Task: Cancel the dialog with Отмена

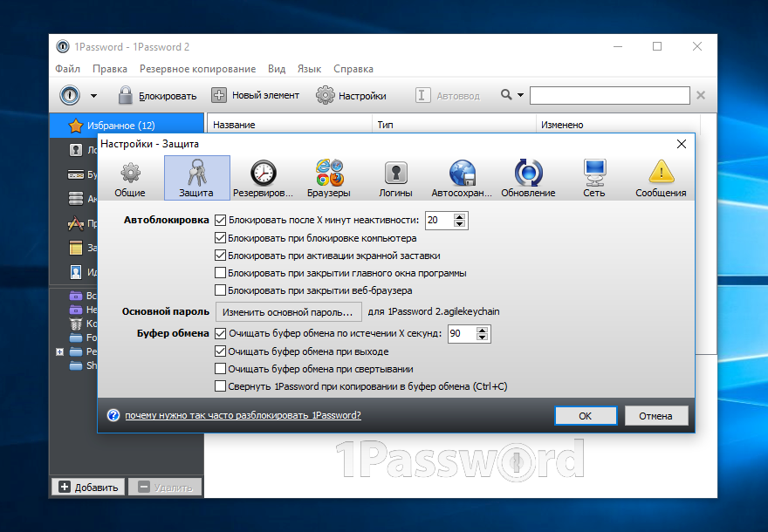Action: point(655,416)
